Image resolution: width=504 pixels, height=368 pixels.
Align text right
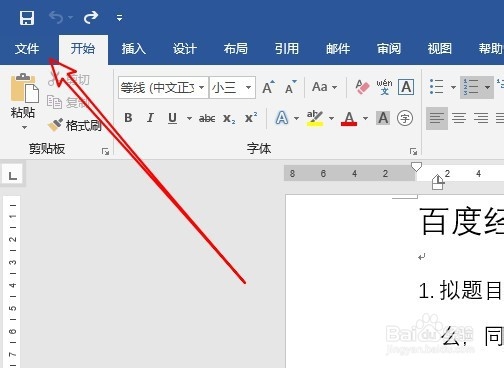pos(481,118)
